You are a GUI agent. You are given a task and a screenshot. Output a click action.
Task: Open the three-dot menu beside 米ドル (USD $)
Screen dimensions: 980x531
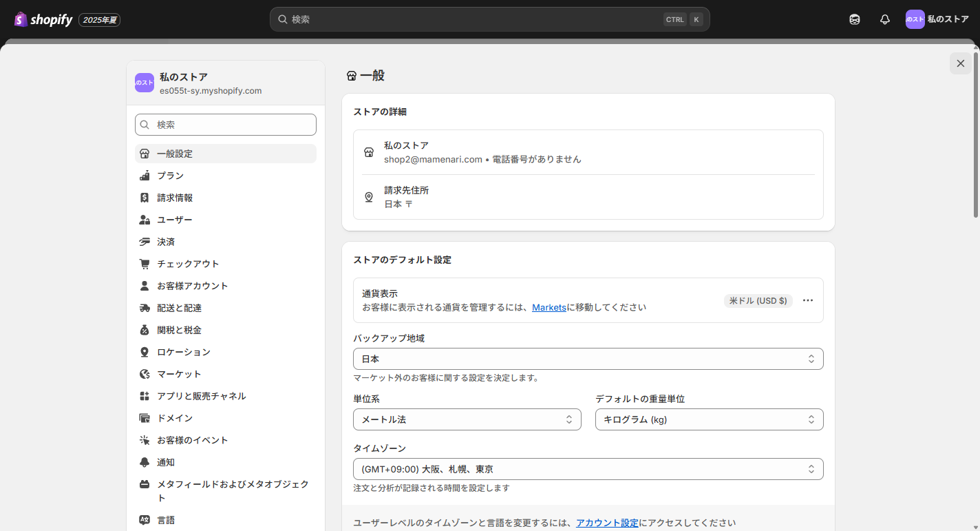pos(808,301)
